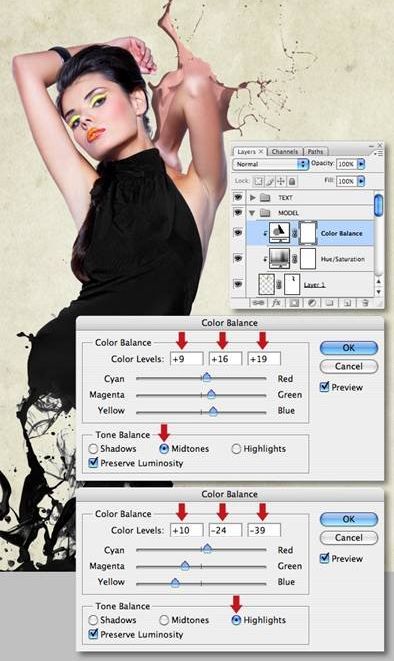Screen dimensions: 394x661
Task: Open the layer style fx menu
Action: pyautogui.click(x=276, y=303)
